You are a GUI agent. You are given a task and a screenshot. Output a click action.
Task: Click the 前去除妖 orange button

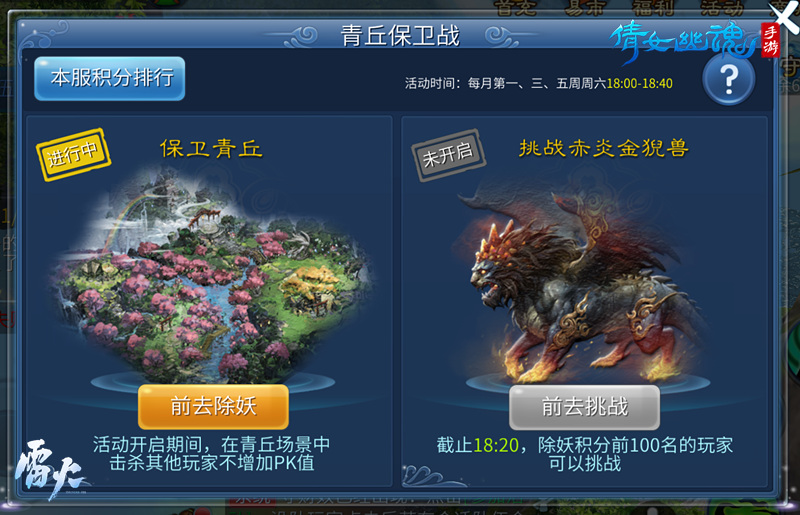coord(213,406)
